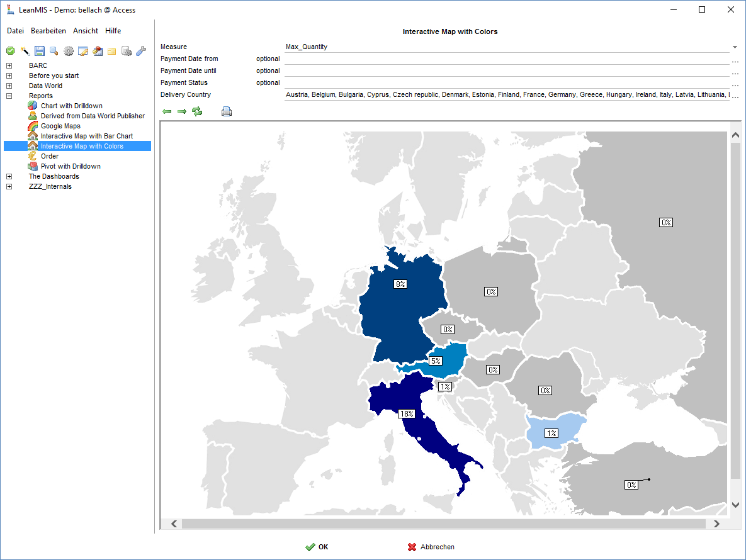
Task: Open the Measure dropdown arrow
Action: pyautogui.click(x=735, y=47)
